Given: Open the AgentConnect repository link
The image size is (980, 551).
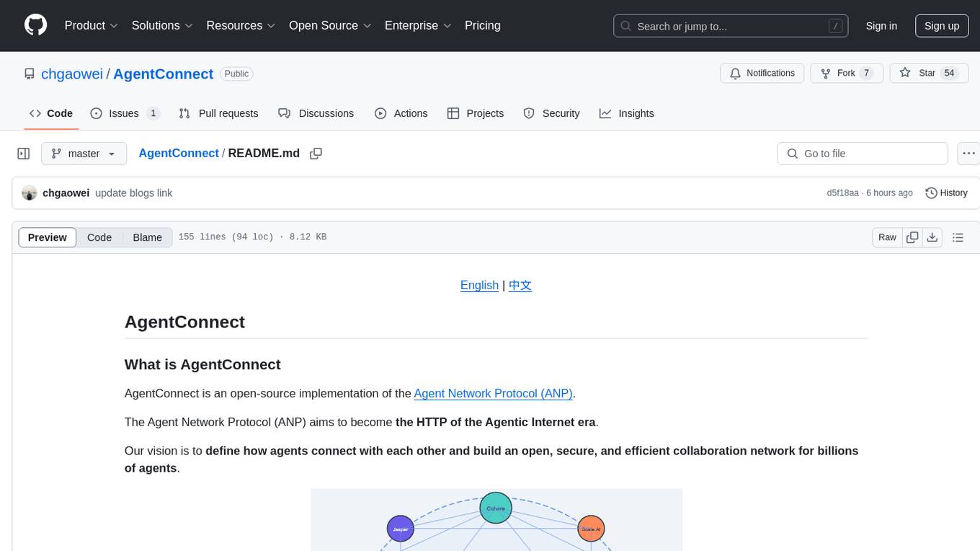Looking at the screenshot, I should coord(164,74).
